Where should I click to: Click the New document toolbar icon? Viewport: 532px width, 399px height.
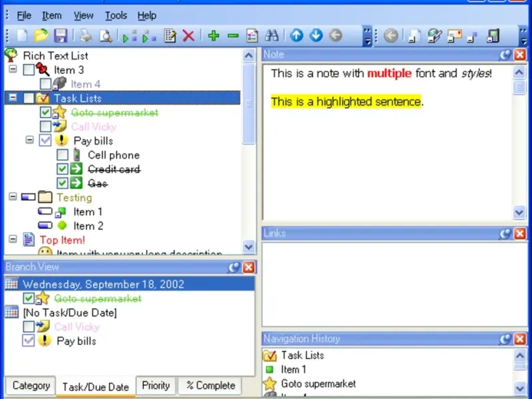(22, 36)
